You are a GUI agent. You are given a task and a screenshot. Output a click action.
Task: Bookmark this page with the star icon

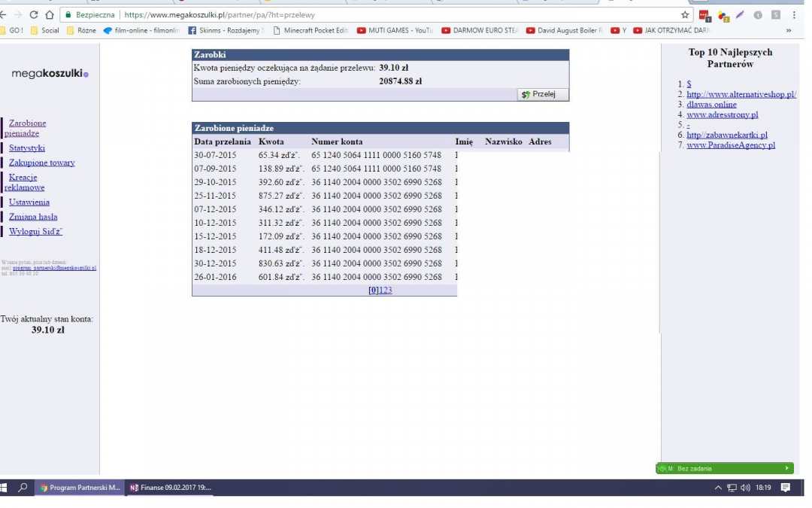tap(685, 14)
